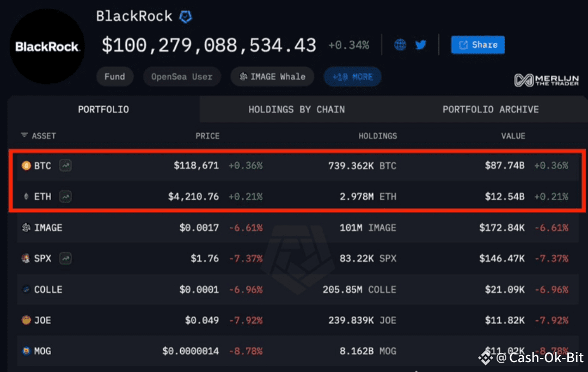
Task: Click the $11.82K JOE value cell
Action: [x=505, y=320]
